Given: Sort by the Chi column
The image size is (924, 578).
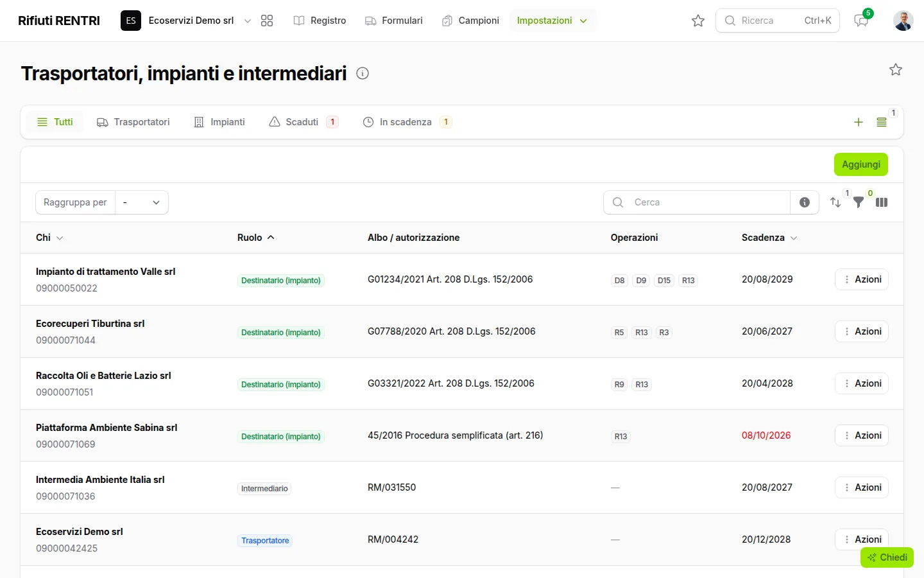Looking at the screenshot, I should click(49, 238).
